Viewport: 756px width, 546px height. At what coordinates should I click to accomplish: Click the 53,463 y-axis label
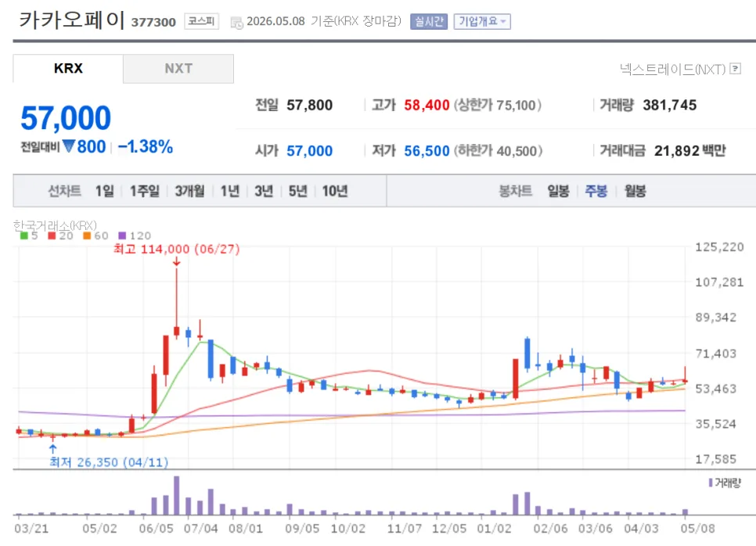(x=715, y=389)
